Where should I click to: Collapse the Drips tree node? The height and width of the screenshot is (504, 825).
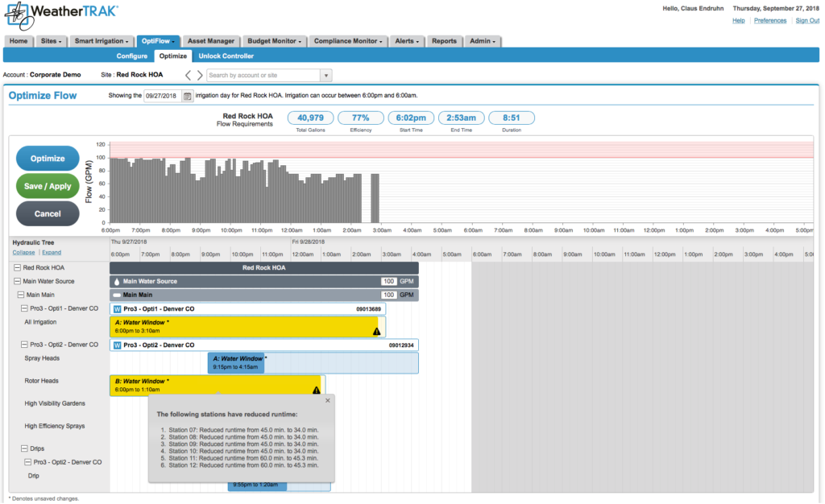pos(24,448)
